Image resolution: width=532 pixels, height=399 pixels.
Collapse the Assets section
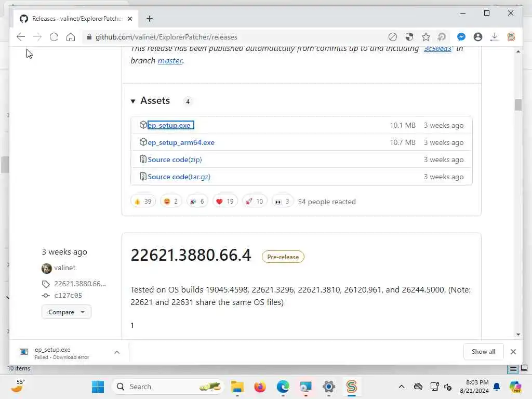133,101
